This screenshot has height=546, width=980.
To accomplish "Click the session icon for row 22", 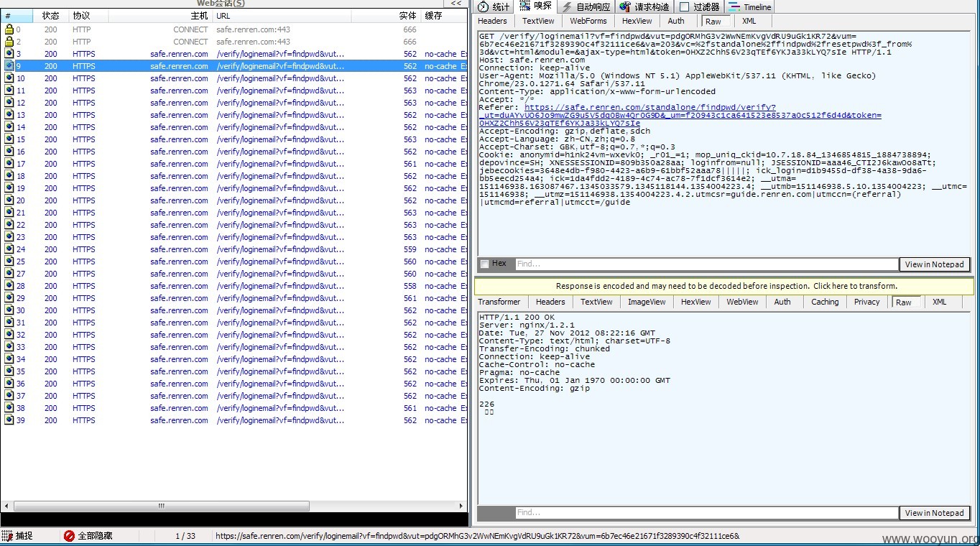I will [x=9, y=225].
